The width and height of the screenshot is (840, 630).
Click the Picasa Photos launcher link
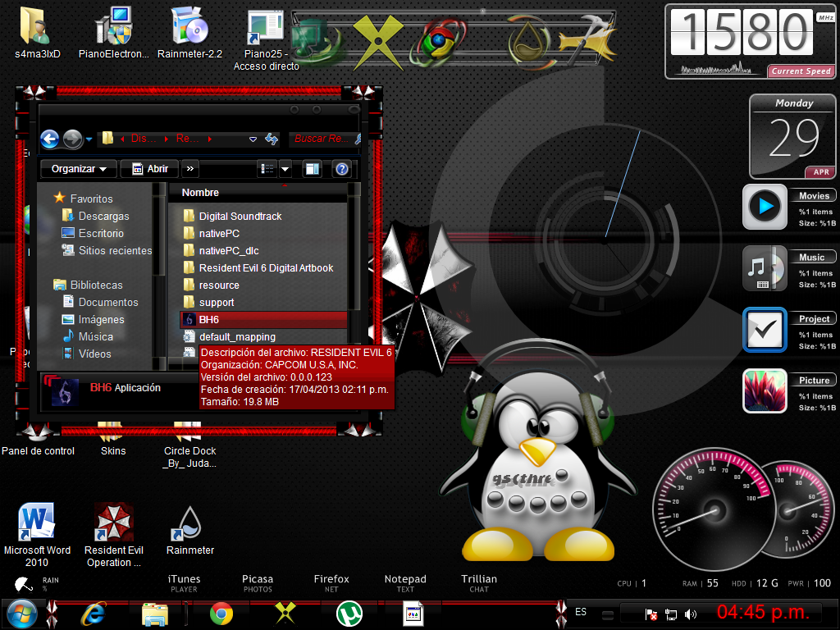258,583
